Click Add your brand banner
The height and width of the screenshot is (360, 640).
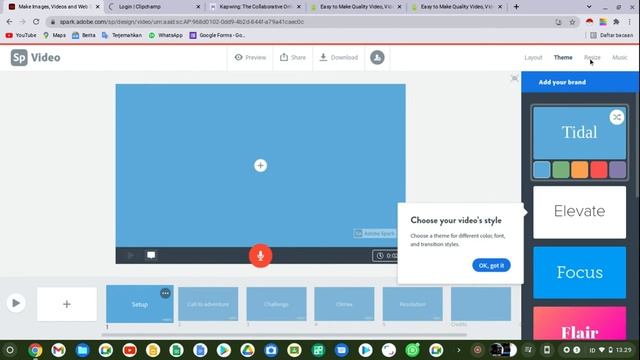(580, 82)
